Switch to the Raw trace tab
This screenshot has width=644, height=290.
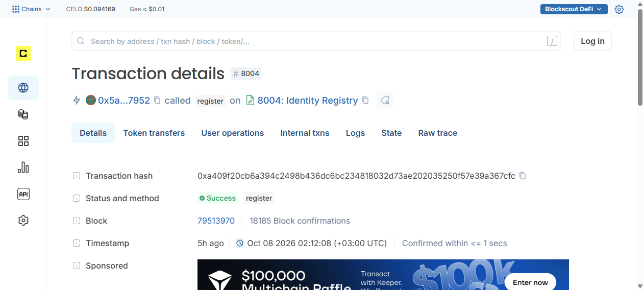tap(438, 133)
